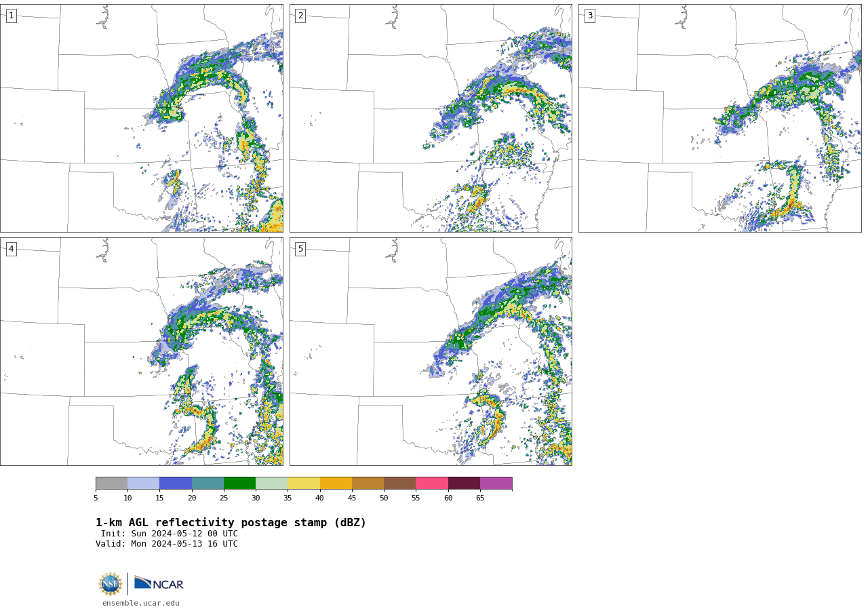Screen dimensions: 868x611
Task: Click the member number 3 label box
Action: click(x=589, y=16)
